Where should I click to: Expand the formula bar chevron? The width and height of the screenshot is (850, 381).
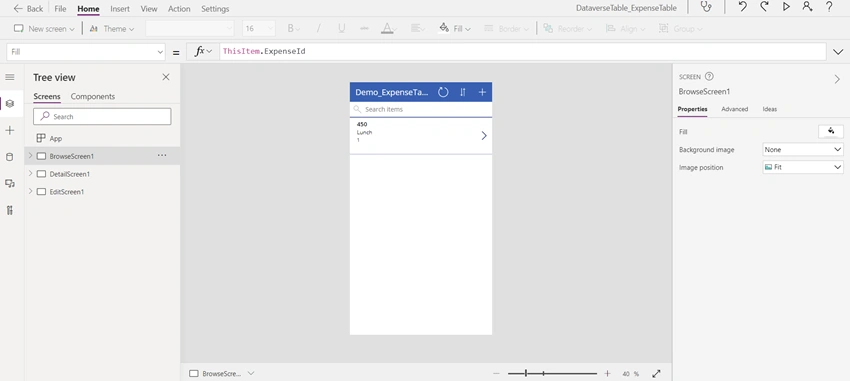tap(838, 52)
